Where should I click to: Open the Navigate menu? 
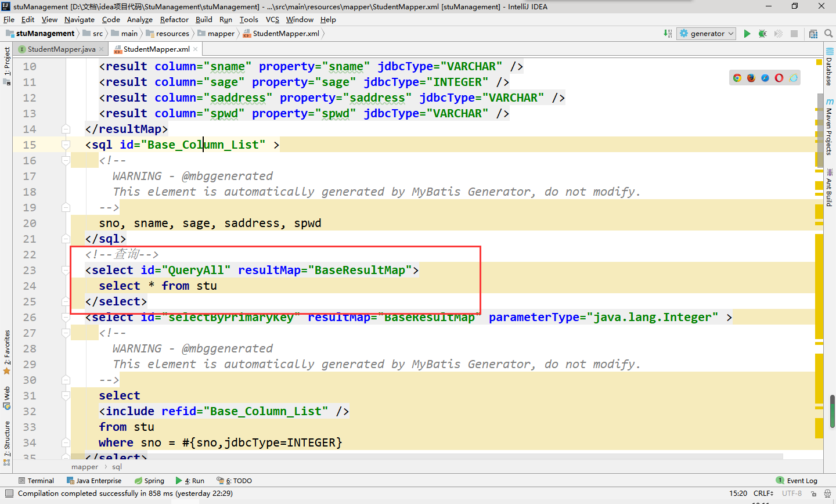tap(80, 20)
